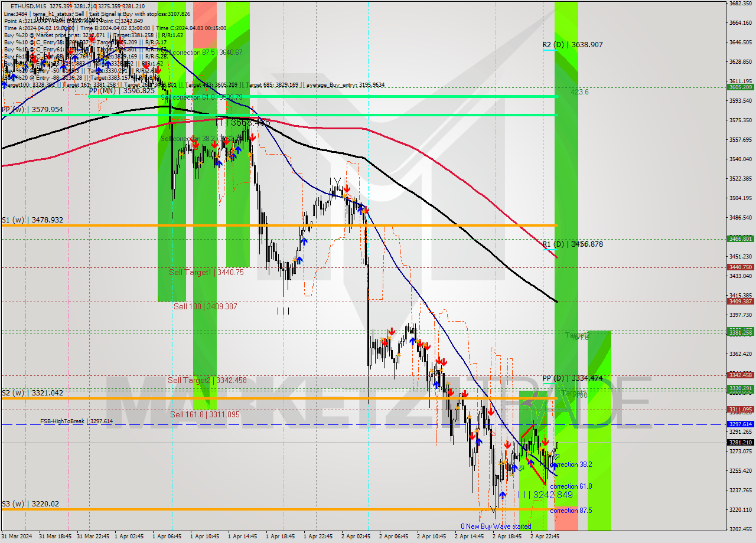Click the '31 Mar 2024' time axis label
The height and width of the screenshot is (543, 756).
tap(18, 537)
